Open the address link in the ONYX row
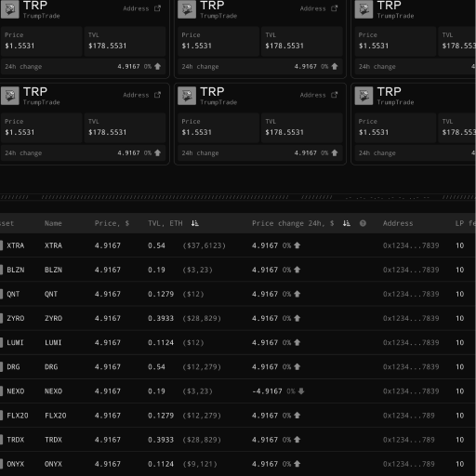Viewport: 476px width, 476px height. click(409, 464)
